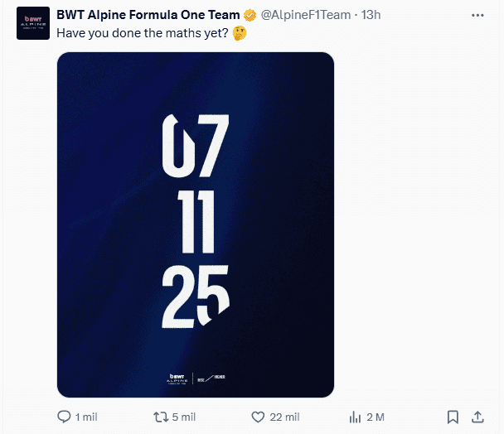
Task: Open the view analytics bar chart icon
Action: [x=355, y=417]
